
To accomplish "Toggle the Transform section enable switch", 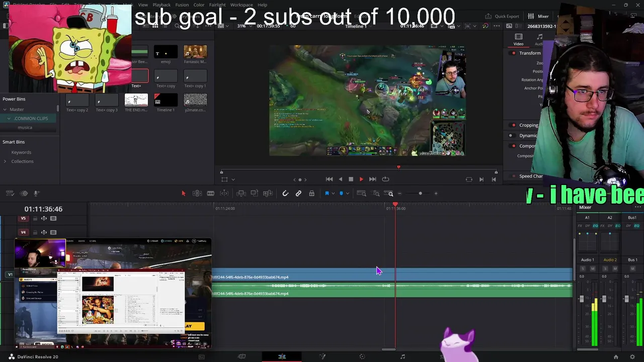I will (x=513, y=53).
